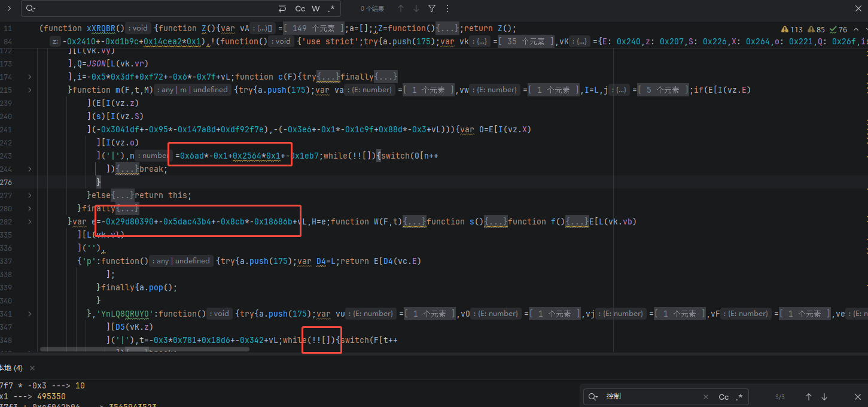Open search history in editor find bar

point(31,8)
